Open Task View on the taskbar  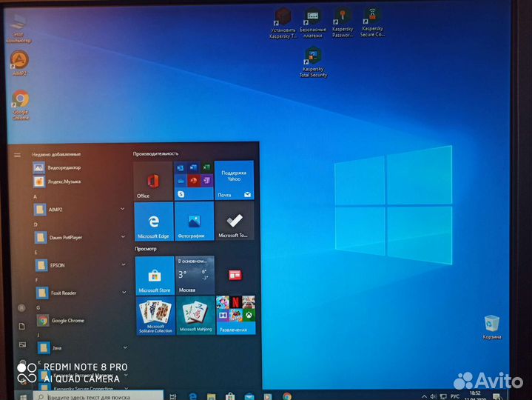point(173,396)
